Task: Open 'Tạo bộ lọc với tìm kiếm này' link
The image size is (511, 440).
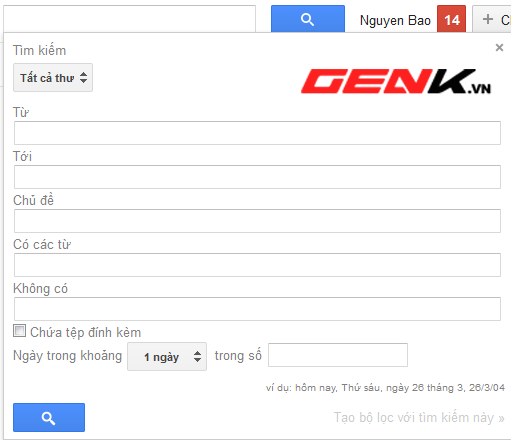Action: [x=419, y=417]
